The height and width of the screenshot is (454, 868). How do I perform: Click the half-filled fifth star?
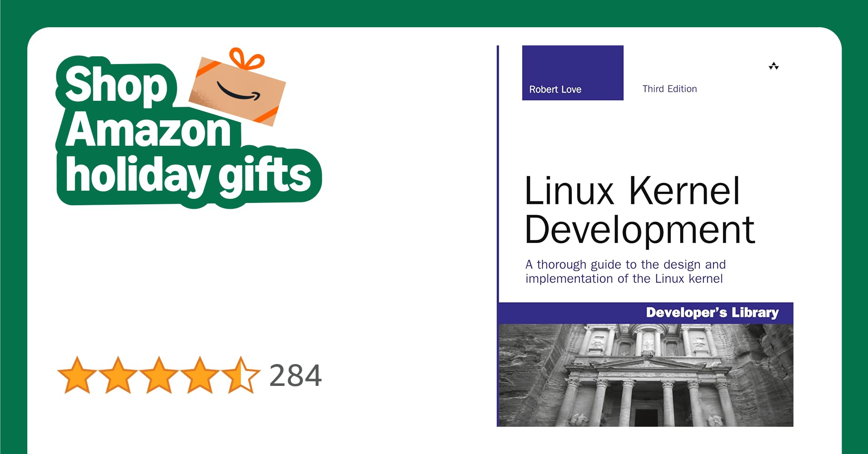pyautogui.click(x=241, y=375)
